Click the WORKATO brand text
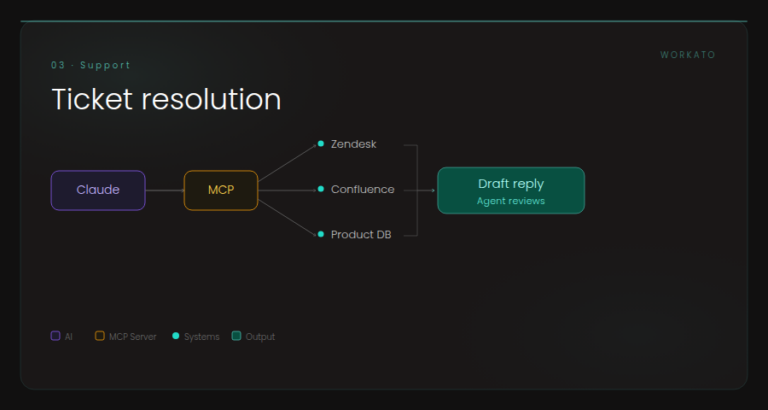This screenshot has width=768, height=410. click(x=688, y=55)
